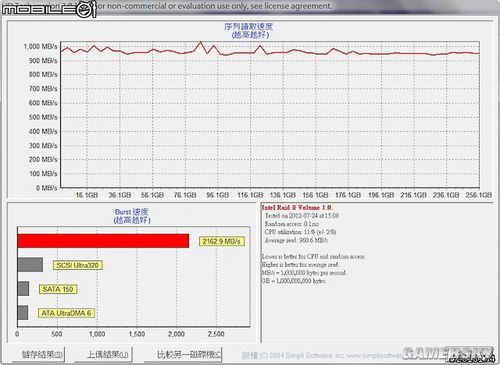Click the 256.1GB axis label
This screenshot has height=365, width=500.
[x=479, y=195]
